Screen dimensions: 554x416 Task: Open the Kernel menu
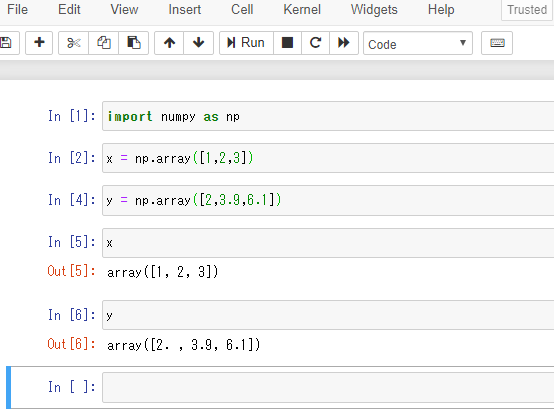click(302, 10)
